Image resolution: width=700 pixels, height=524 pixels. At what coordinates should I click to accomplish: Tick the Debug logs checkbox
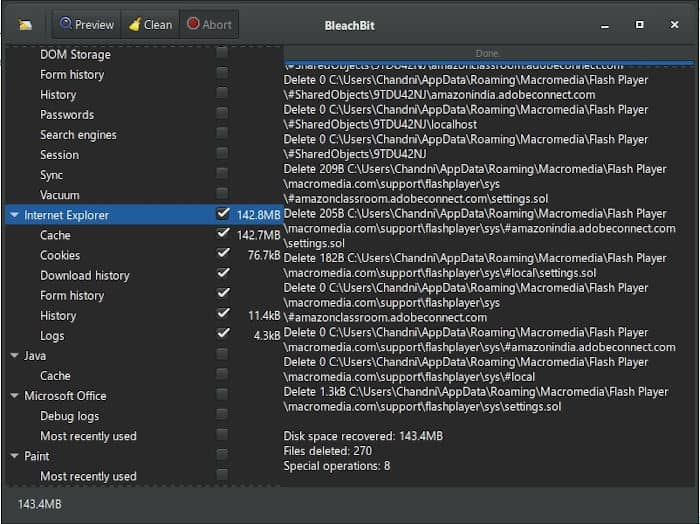222,415
